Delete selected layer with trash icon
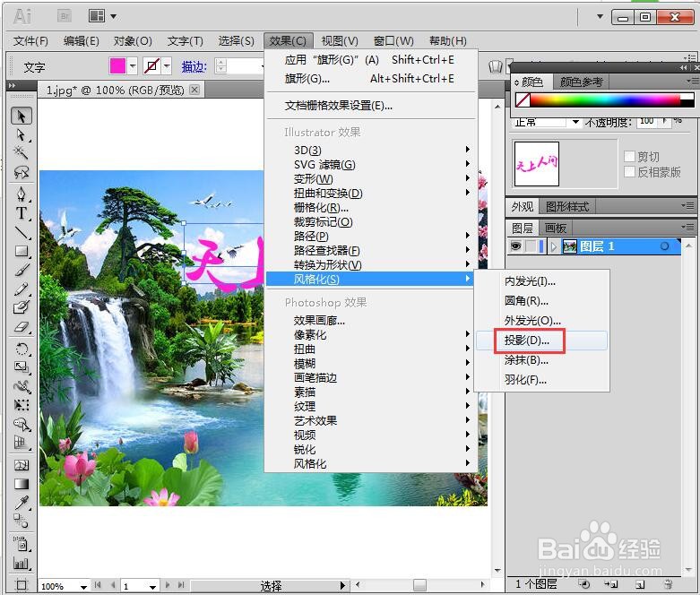Viewport: 700px width, 595px height. pyautogui.click(x=668, y=584)
